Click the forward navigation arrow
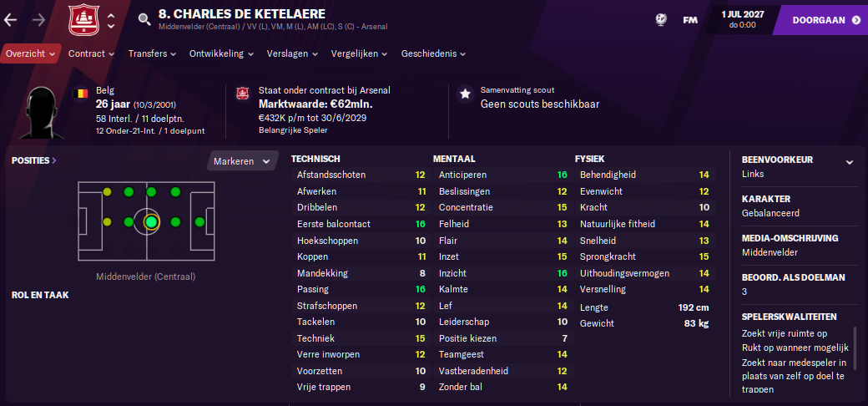Viewport: 868px width, 406px height. tap(38, 21)
